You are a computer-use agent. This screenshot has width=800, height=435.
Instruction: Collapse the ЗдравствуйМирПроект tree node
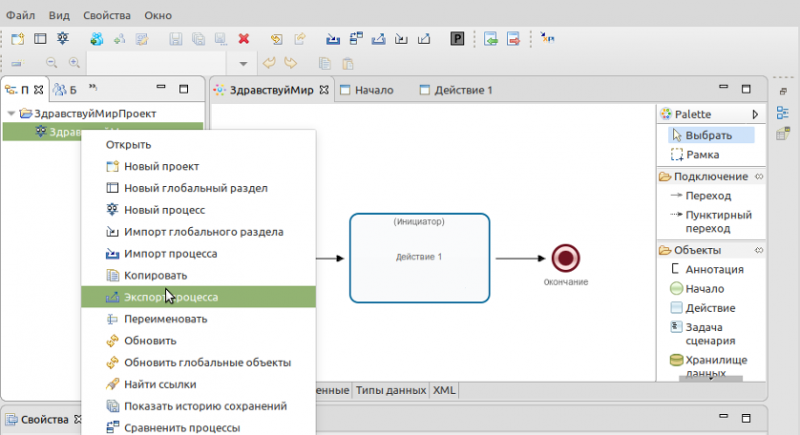(x=11, y=113)
